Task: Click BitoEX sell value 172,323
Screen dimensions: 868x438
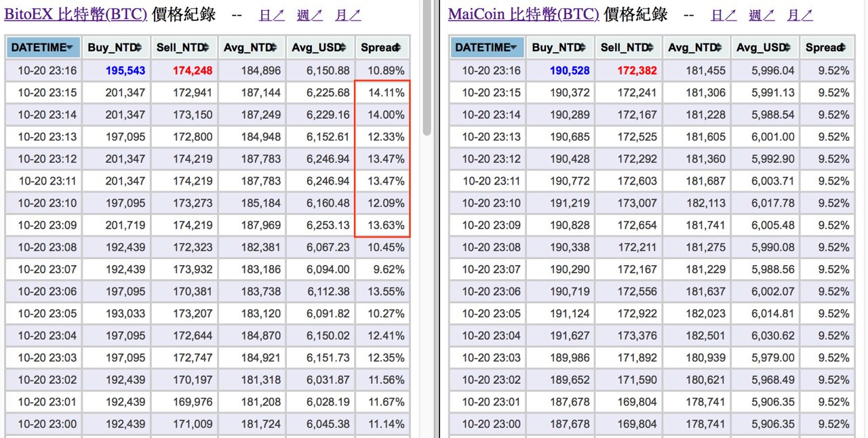Action: coord(194,247)
